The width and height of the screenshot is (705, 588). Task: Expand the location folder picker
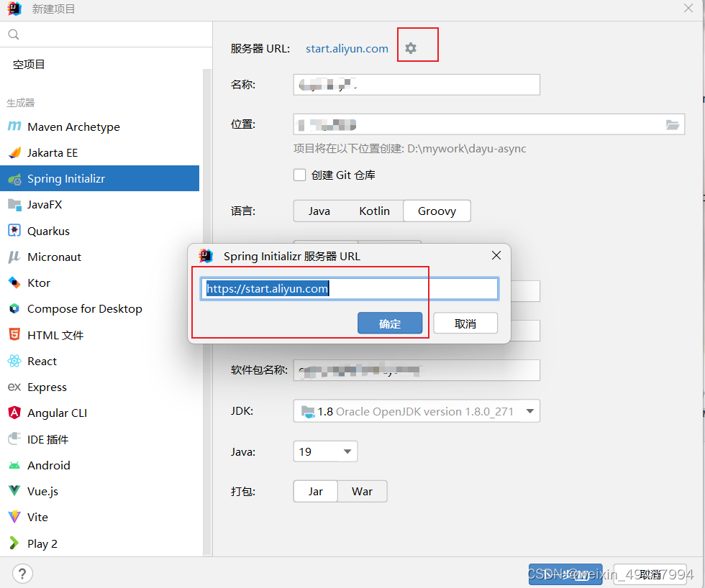coord(673,124)
